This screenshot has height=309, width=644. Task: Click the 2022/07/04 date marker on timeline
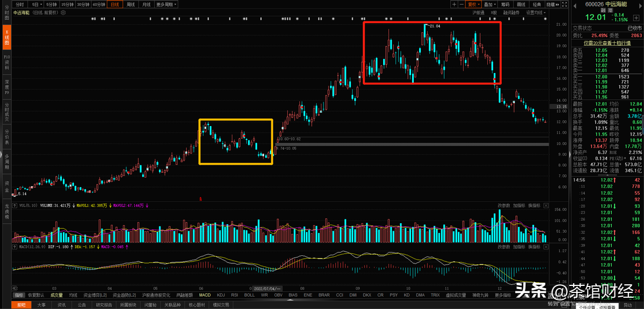coord(267,288)
